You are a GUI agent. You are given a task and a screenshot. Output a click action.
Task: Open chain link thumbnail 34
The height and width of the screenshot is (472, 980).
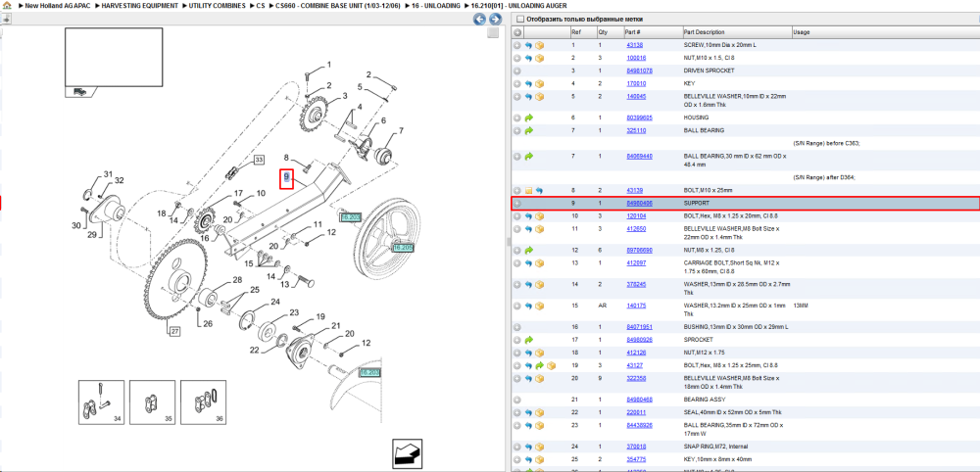click(101, 402)
